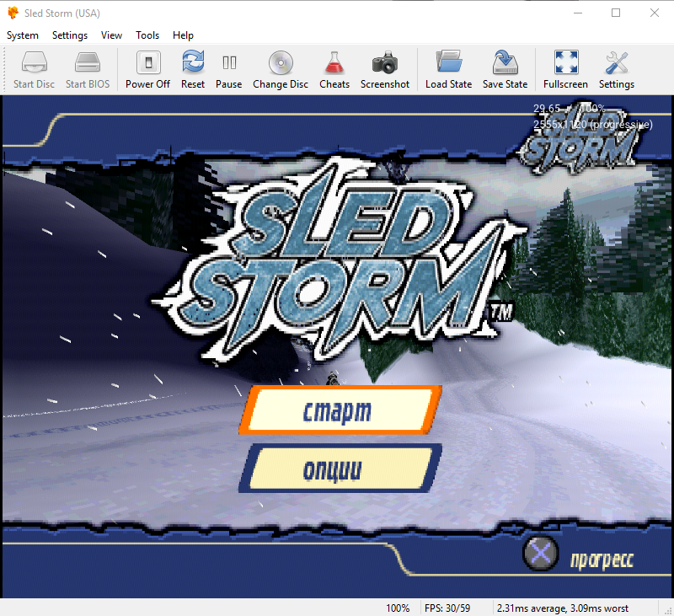Power off the emulated console
674x616 pixels.
point(148,70)
